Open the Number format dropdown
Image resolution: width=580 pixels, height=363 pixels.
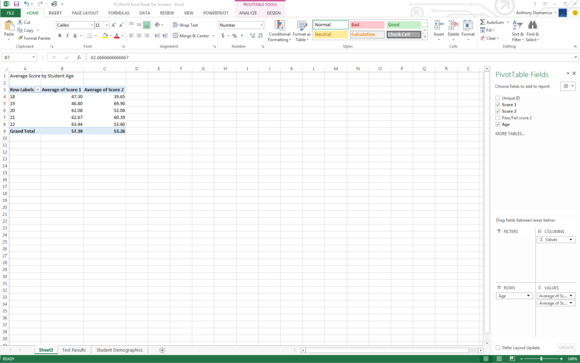261,25
